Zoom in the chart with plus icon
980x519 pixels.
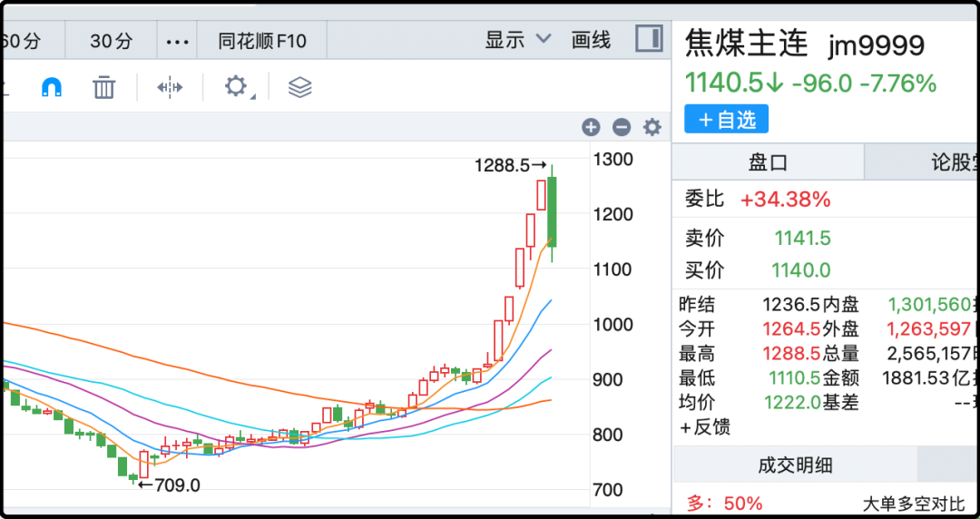[x=591, y=128]
